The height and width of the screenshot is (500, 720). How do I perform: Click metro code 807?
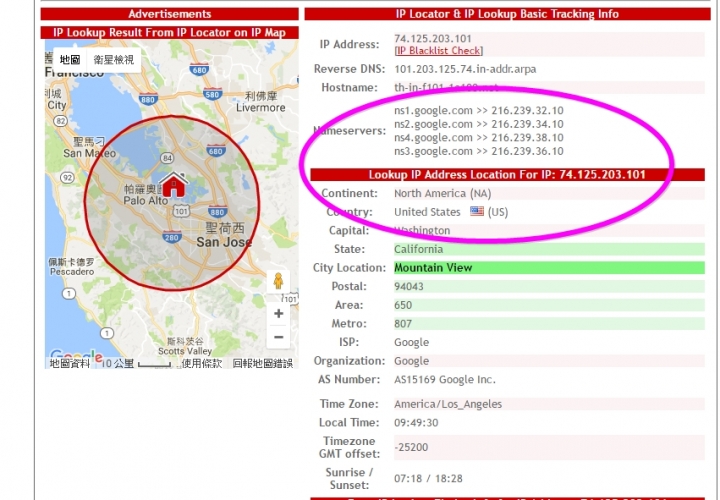pos(403,324)
